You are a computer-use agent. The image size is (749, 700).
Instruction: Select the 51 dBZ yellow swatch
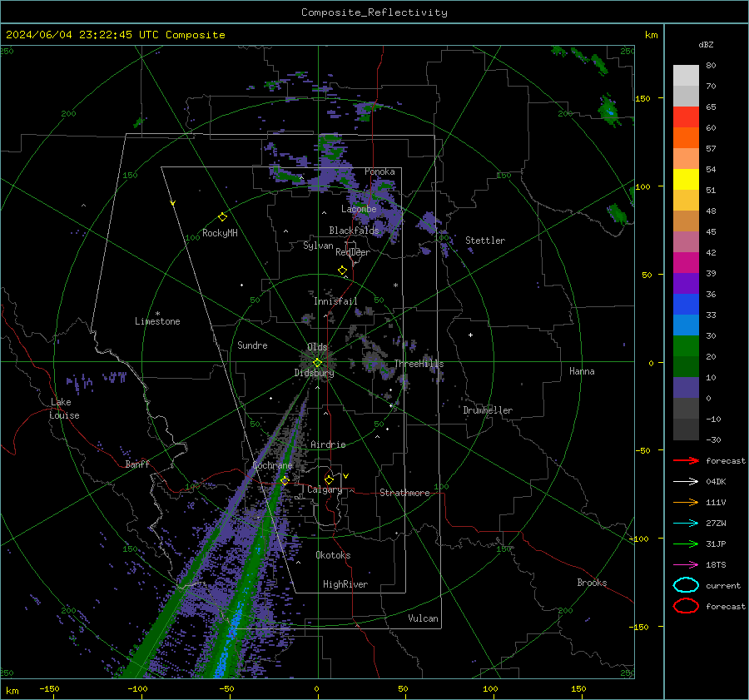coord(686,179)
